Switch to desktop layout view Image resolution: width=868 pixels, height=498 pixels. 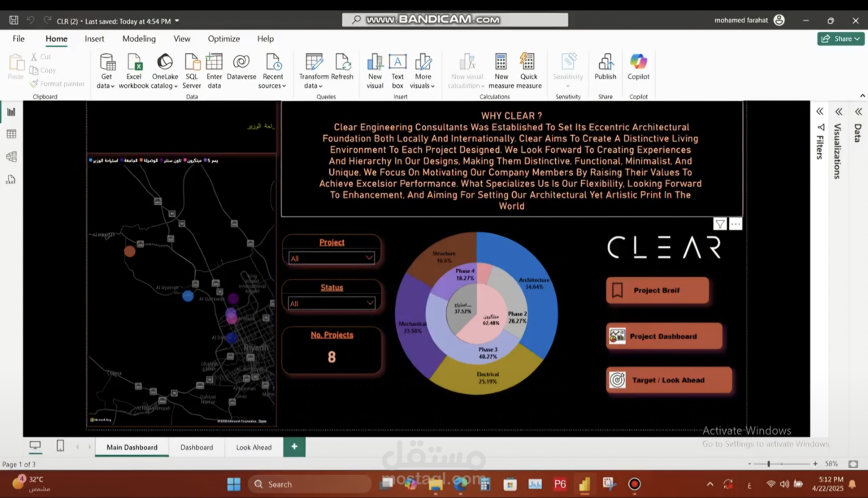pyautogui.click(x=35, y=446)
